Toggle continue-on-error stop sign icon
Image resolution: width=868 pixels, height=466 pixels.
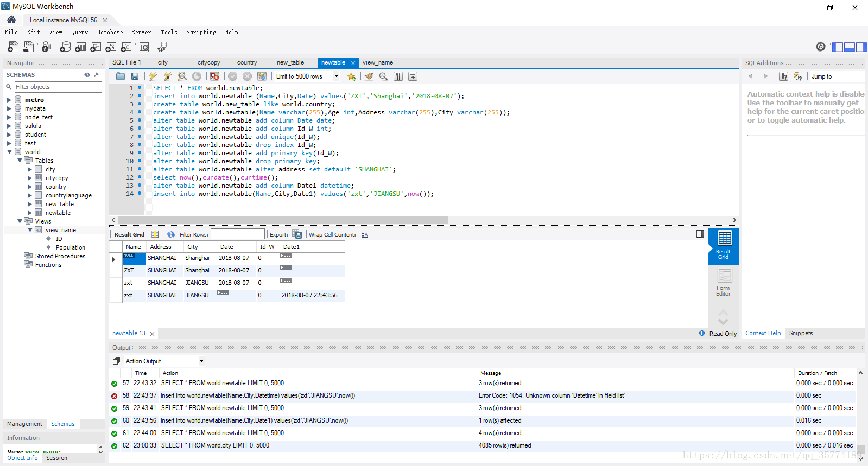coord(215,76)
